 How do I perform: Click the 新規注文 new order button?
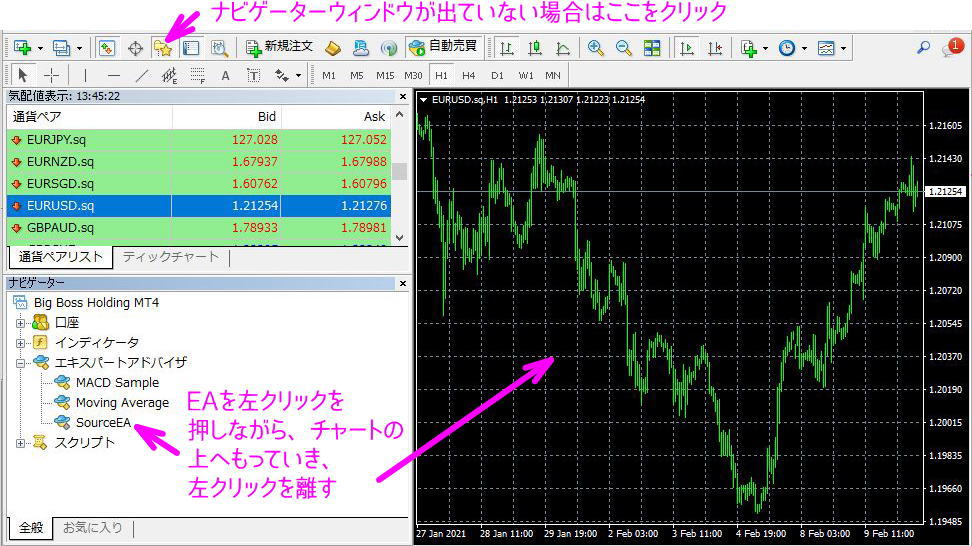tap(279, 47)
